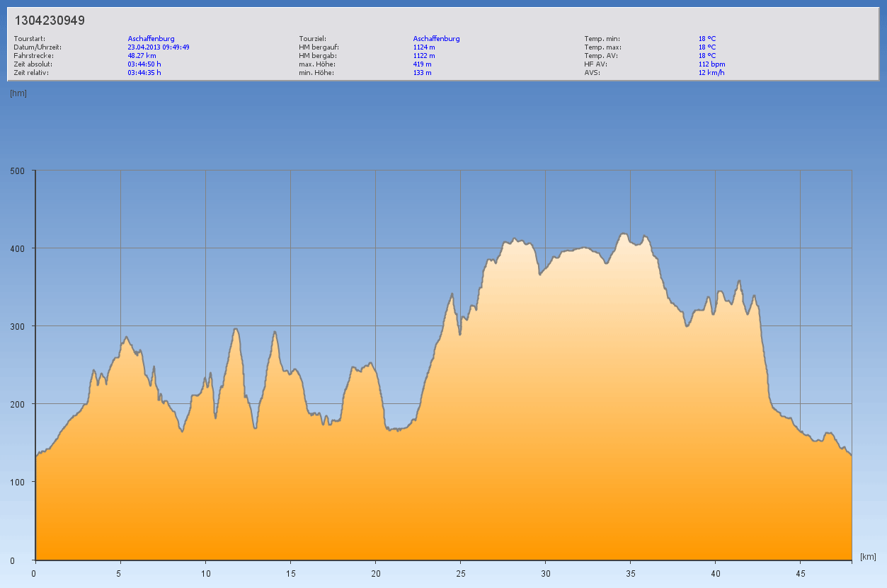The image size is (887, 588).
Task: Select the max. Höhe value 419 m
Action: tap(422, 64)
